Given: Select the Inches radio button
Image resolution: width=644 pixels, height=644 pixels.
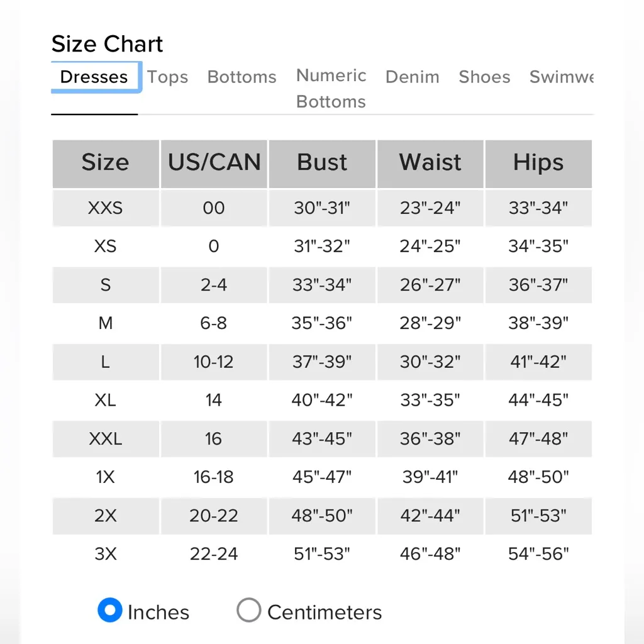Looking at the screenshot, I should click(110, 611).
